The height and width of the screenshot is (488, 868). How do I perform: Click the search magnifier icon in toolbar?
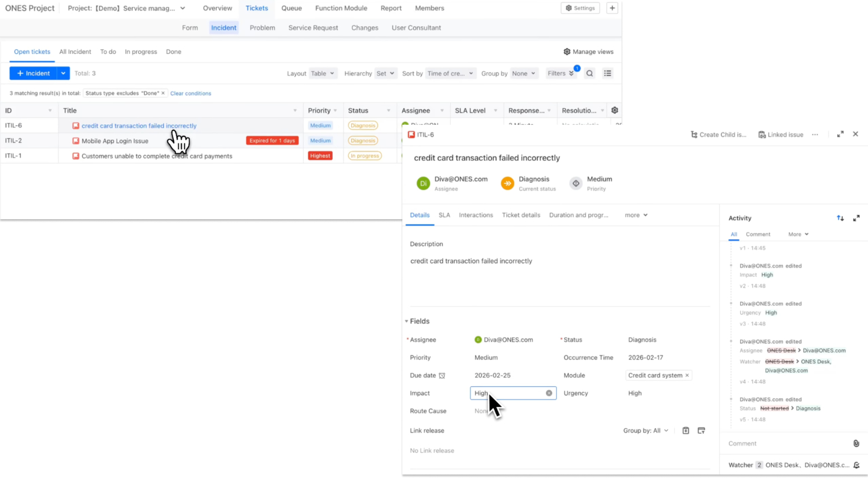point(589,73)
